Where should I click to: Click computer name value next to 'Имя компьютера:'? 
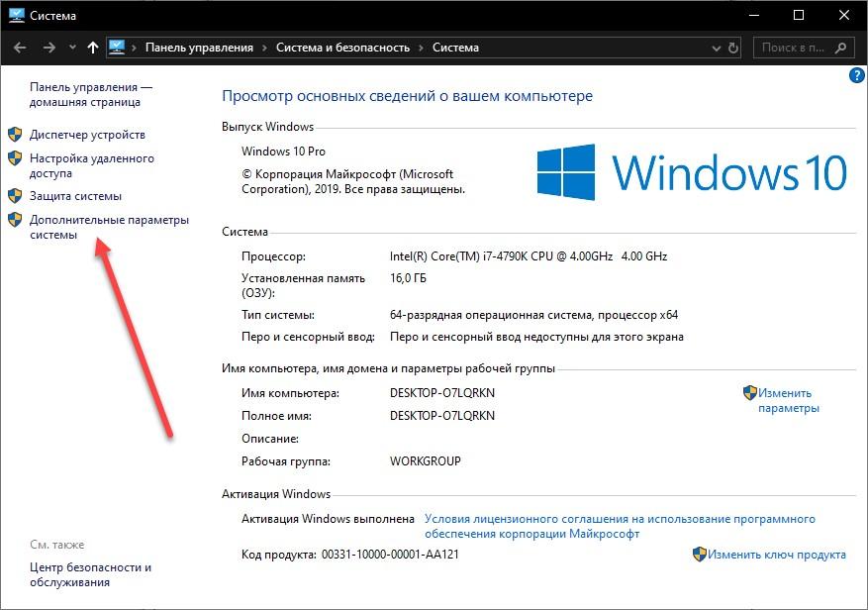point(442,393)
